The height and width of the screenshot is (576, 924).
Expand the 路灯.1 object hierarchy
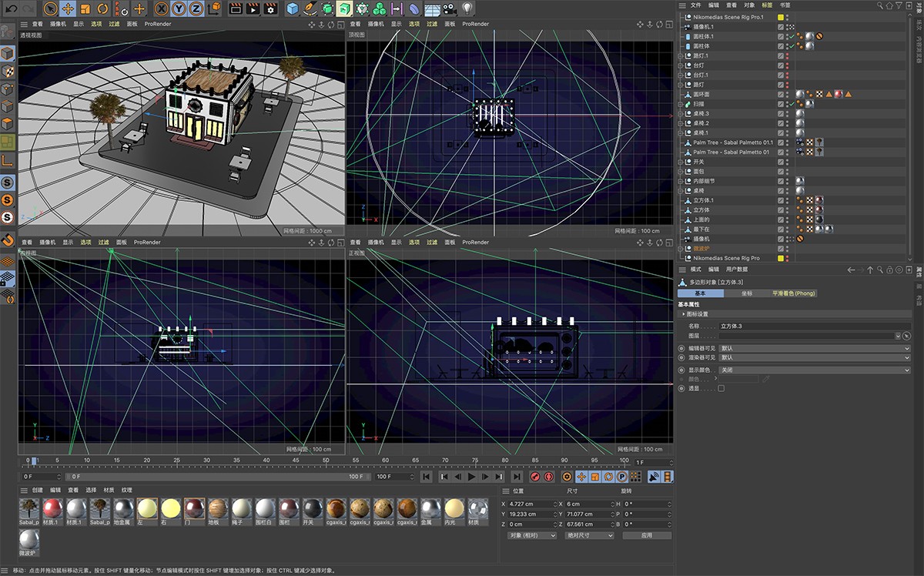tap(681, 56)
